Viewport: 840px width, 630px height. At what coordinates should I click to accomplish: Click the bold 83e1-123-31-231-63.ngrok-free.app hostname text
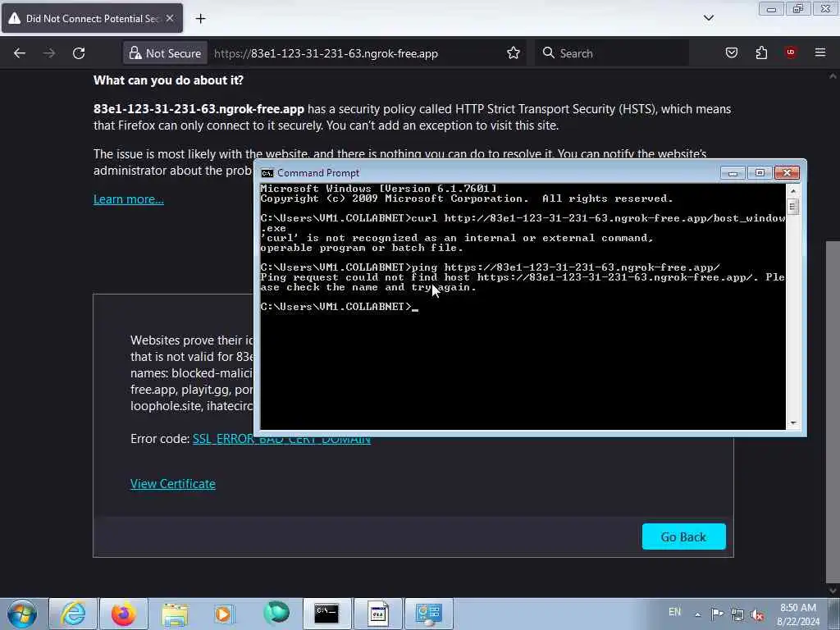(x=199, y=109)
